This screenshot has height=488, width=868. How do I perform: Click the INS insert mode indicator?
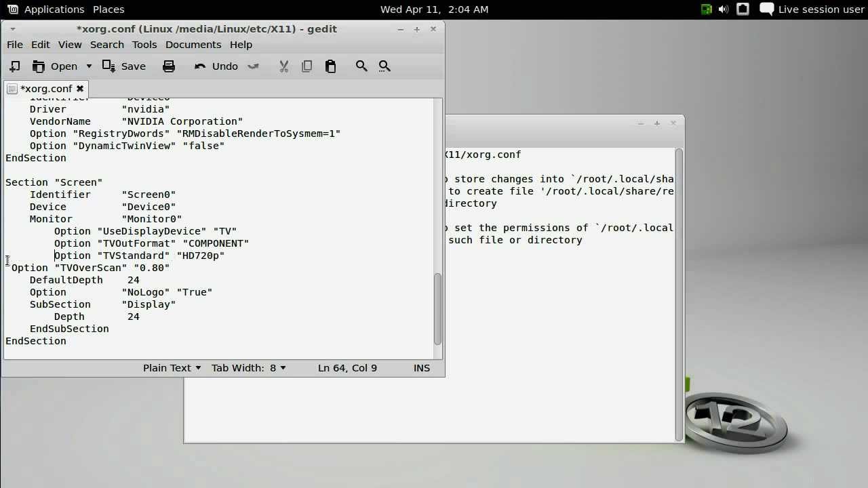(x=422, y=367)
